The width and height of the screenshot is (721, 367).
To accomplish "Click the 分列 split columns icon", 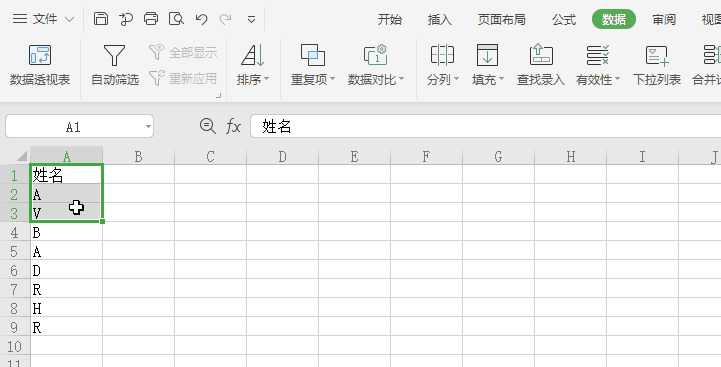I will pos(442,55).
